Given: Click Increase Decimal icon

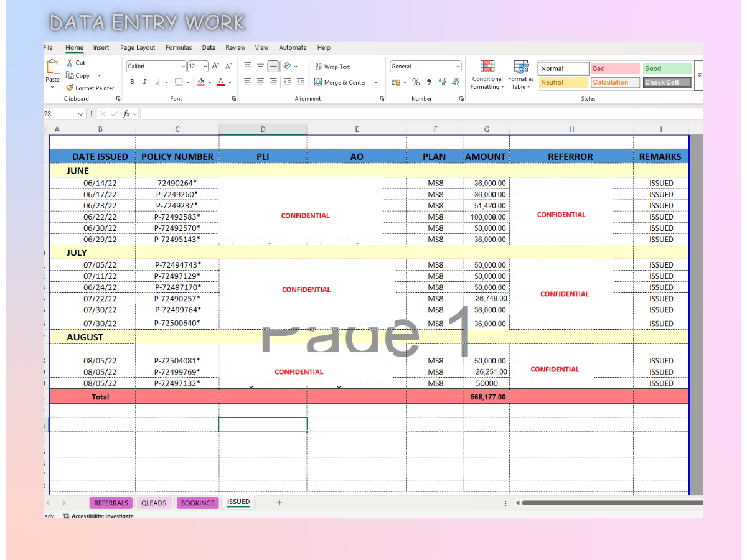Looking at the screenshot, I should [443, 82].
